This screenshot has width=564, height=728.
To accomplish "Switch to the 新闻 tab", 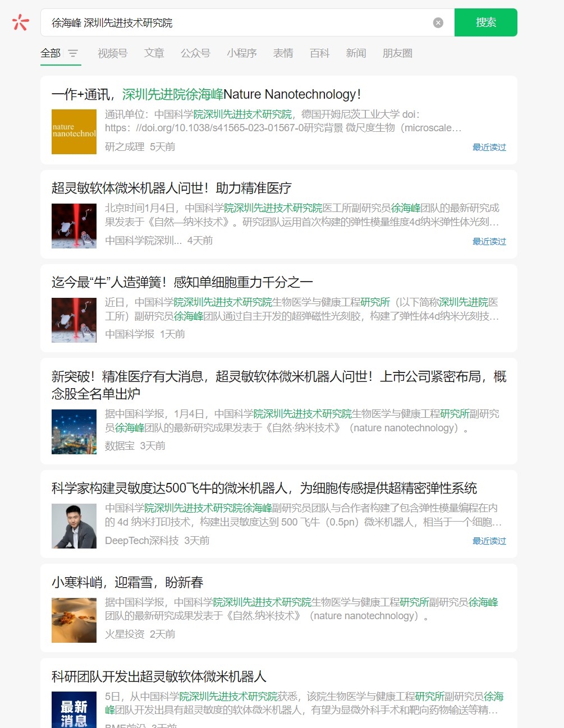I will [x=356, y=53].
